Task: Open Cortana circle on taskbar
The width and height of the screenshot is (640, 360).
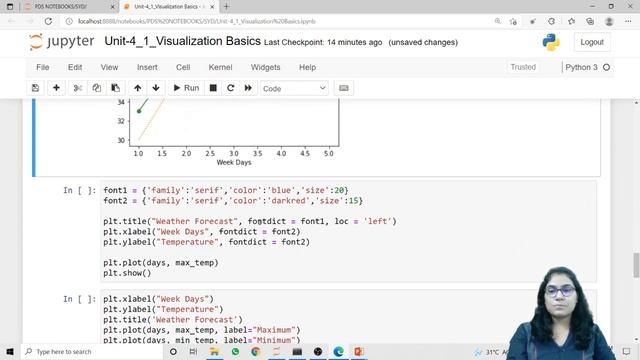Action: pos(173,351)
